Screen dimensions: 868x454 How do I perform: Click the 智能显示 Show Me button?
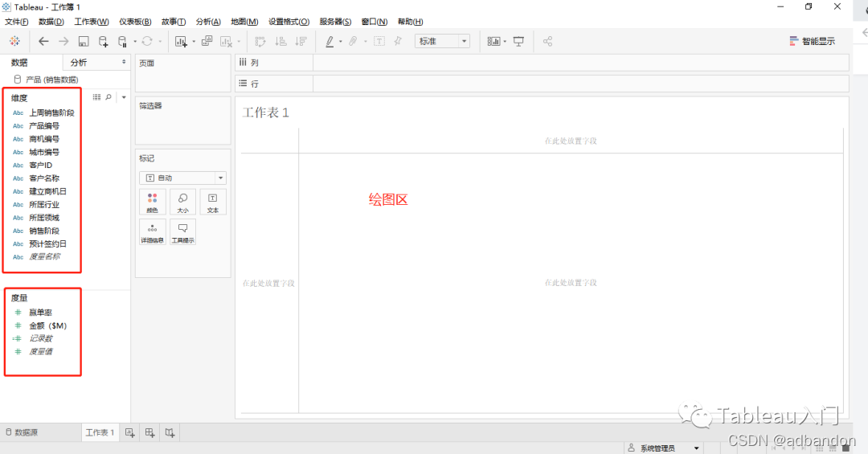(x=812, y=41)
